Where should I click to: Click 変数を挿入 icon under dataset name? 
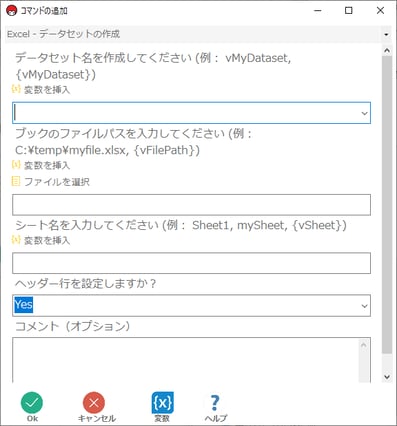point(16,89)
